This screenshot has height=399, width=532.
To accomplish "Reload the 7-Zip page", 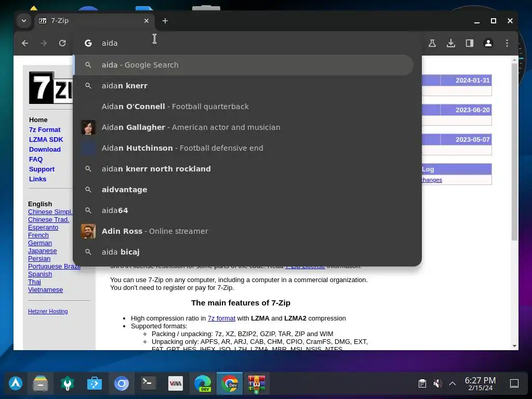I will 62,43.
